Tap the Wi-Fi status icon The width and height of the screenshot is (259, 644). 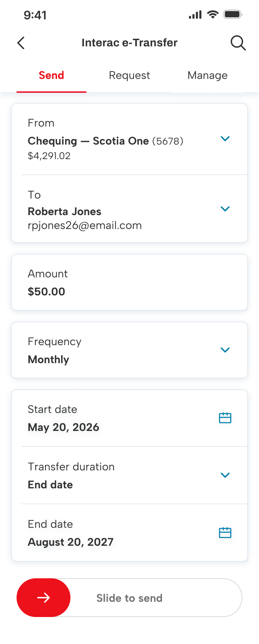213,15
